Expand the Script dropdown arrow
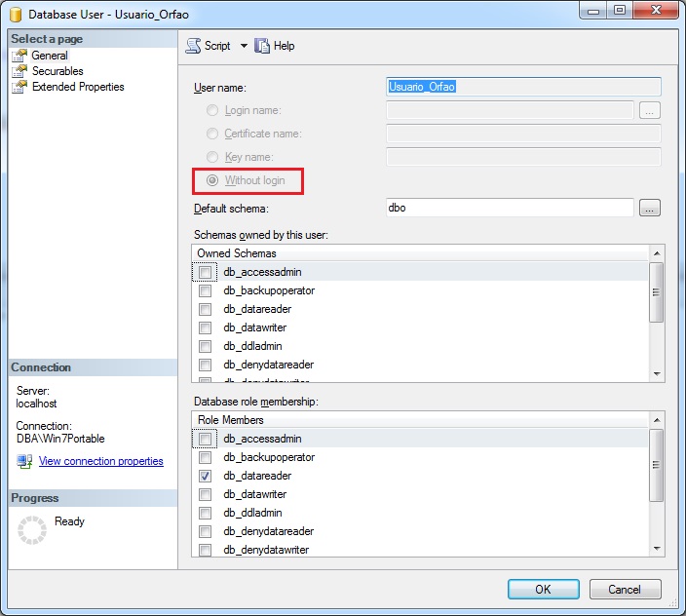The width and height of the screenshot is (686, 616). pos(244,46)
